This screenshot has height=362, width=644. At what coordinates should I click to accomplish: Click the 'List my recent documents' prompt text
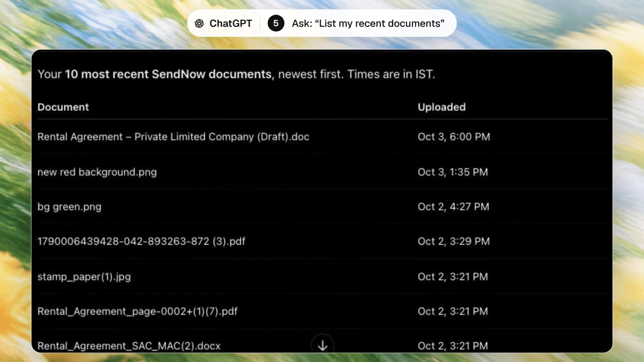368,24
